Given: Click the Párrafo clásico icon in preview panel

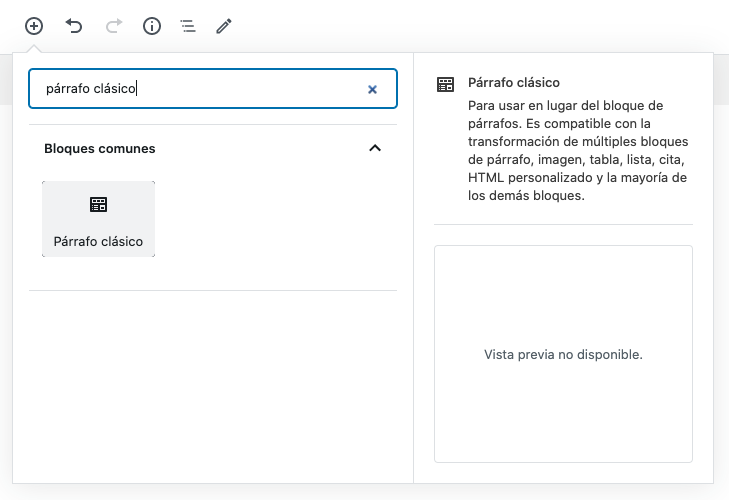Looking at the screenshot, I should 446,84.
